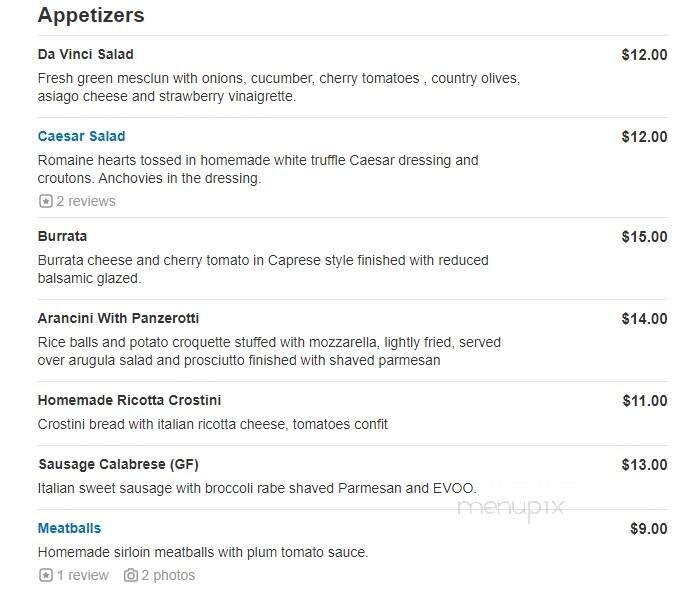Click the Da Vinci Salad description text

pos(278,88)
